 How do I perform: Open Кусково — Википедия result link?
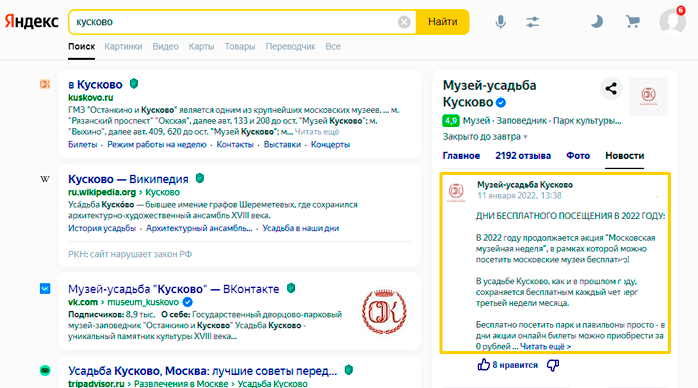128,179
